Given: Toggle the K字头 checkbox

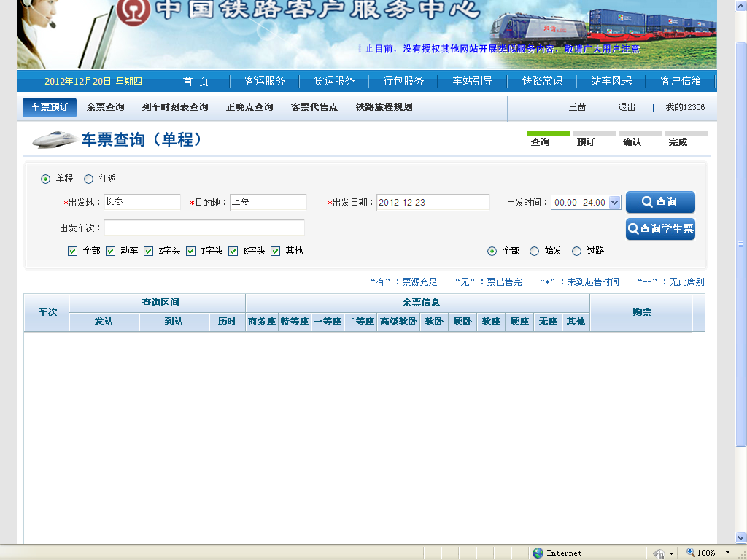Looking at the screenshot, I should (x=233, y=251).
